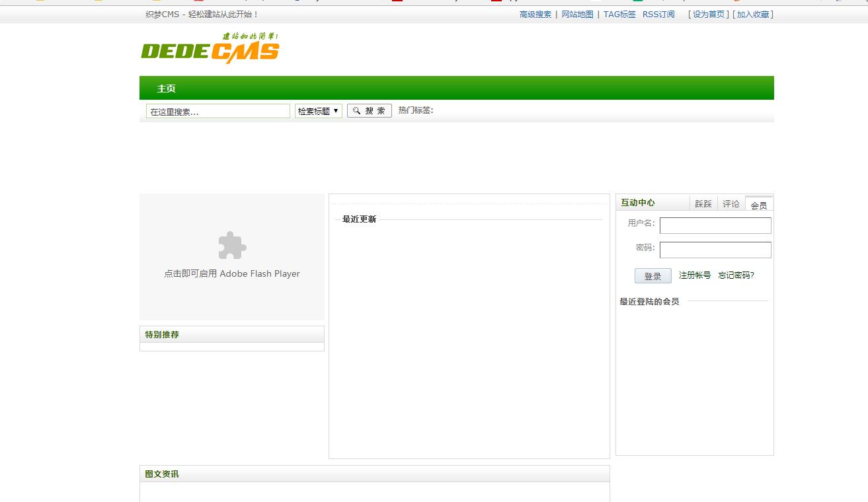Open the 网站地图 link
Screen dimensions: 868x502
tap(577, 15)
